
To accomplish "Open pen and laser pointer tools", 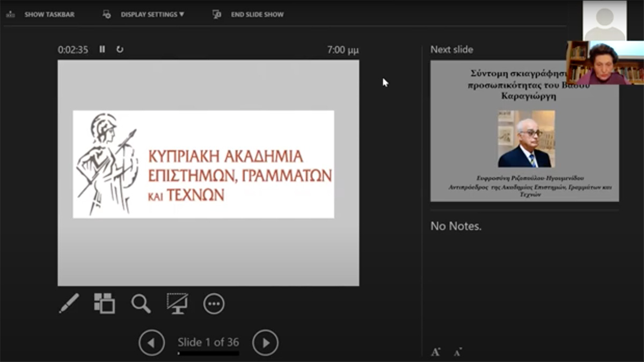I will pyautogui.click(x=69, y=304).
